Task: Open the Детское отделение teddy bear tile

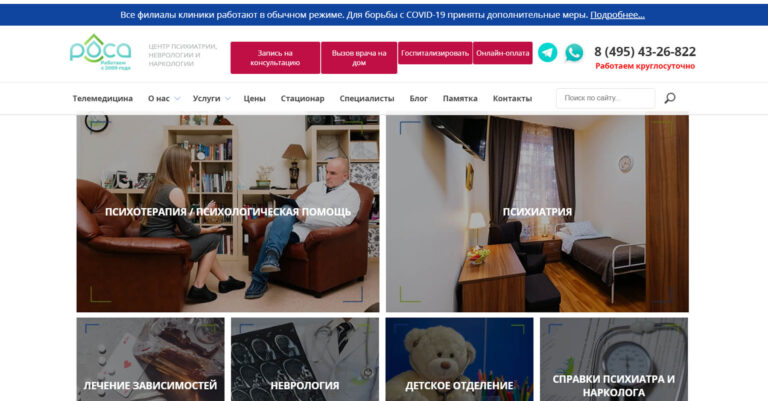Action: click(459, 359)
